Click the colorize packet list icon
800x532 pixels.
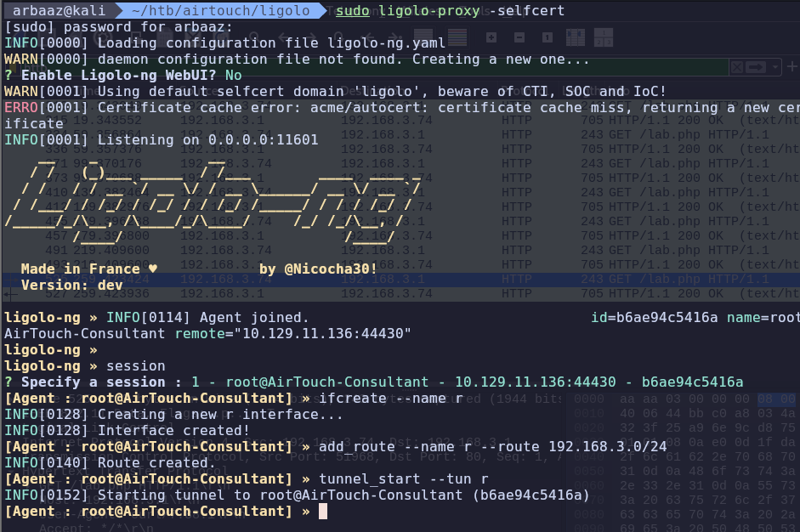coord(457,37)
